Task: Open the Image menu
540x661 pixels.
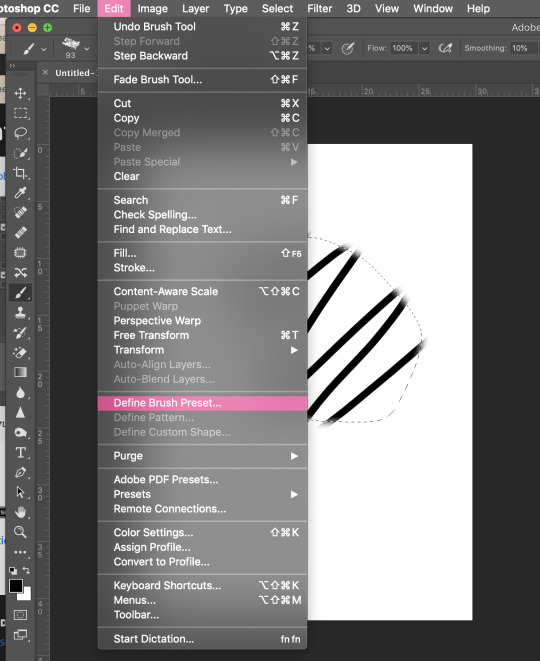Action: (x=152, y=8)
